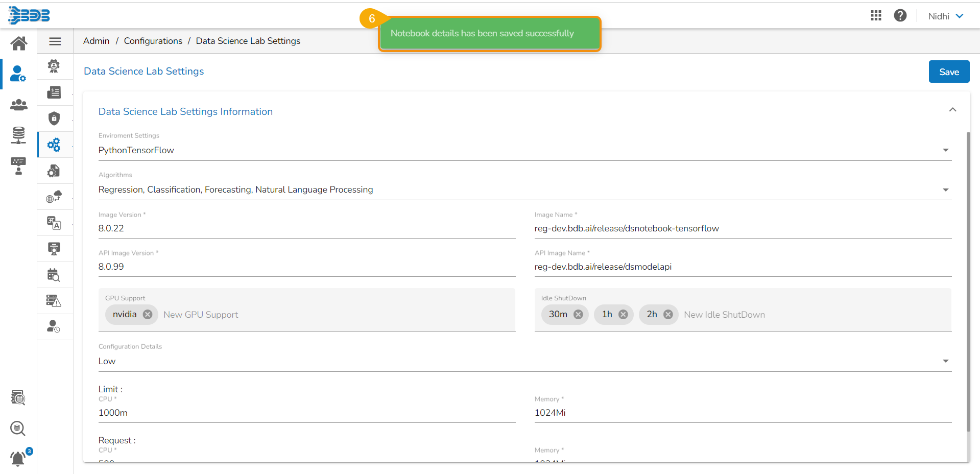This screenshot has height=474, width=980.
Task: Open the Algorithms dropdown
Action: [x=945, y=190]
